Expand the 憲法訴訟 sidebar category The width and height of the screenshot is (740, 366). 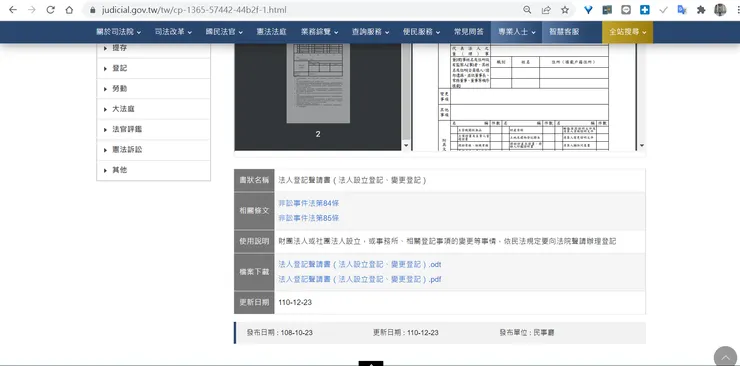(x=153, y=150)
